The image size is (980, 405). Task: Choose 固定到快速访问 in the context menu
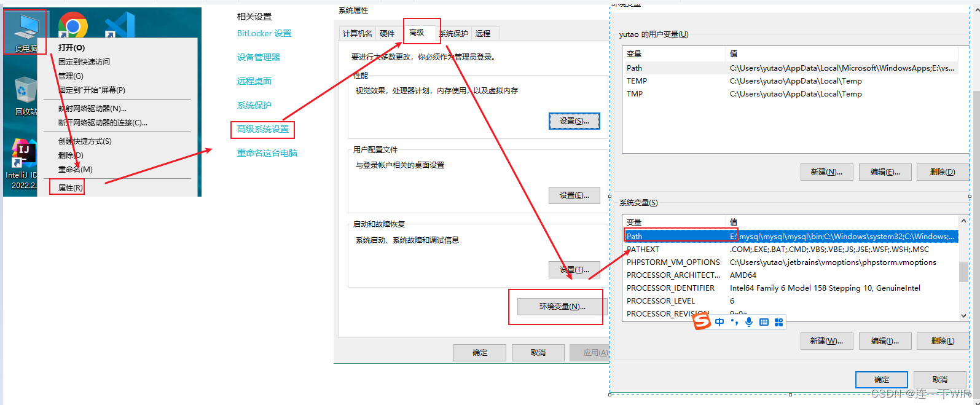coord(84,61)
